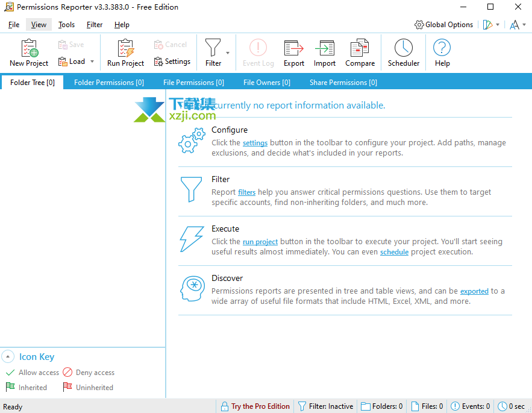Select the Folder Tree tab

(x=32, y=83)
